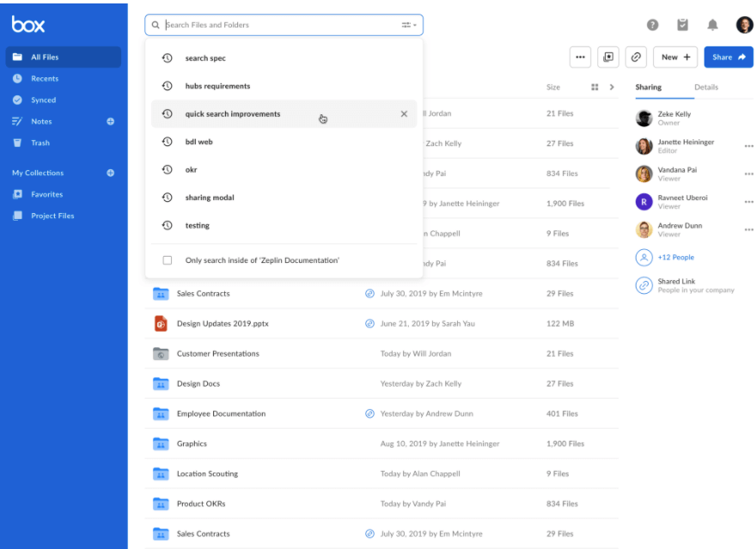Click the Share button
Screen dimensions: 756x549
click(x=729, y=57)
